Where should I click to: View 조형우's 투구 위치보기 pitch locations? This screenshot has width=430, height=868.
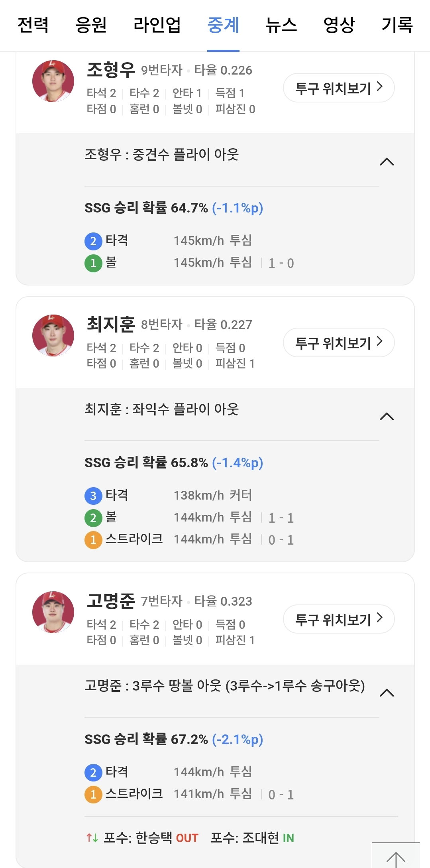coord(339,88)
